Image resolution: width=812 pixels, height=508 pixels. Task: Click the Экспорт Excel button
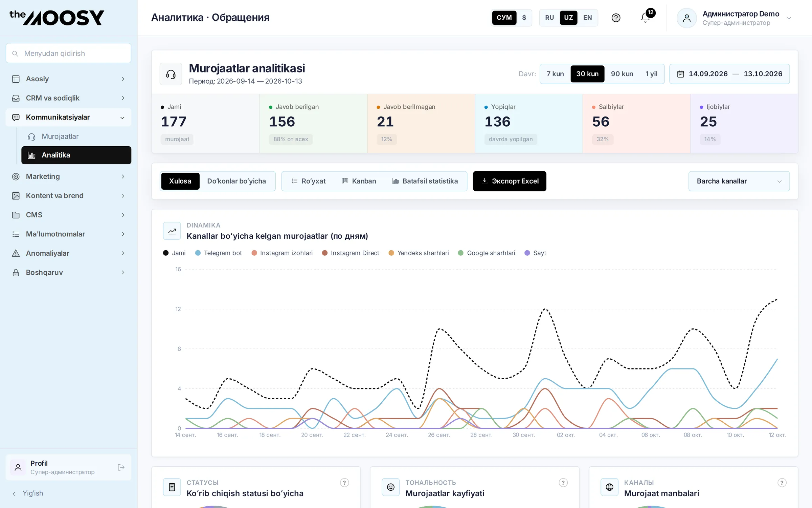tap(510, 181)
